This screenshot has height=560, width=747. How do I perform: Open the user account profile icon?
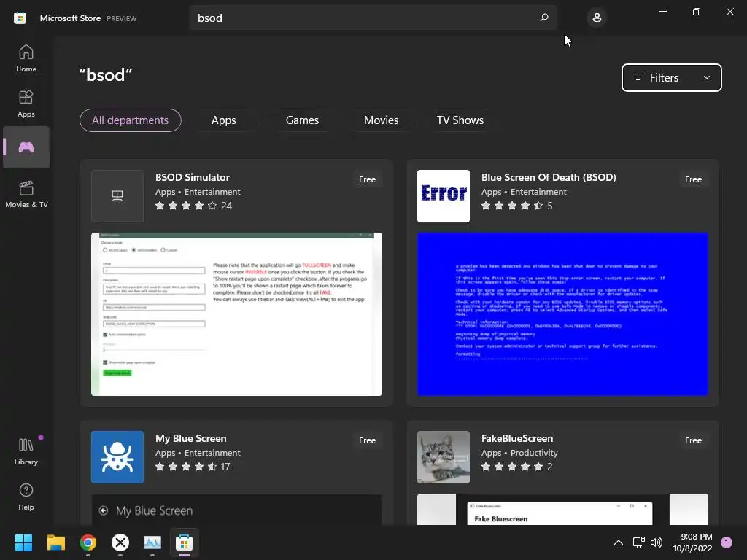(x=597, y=18)
